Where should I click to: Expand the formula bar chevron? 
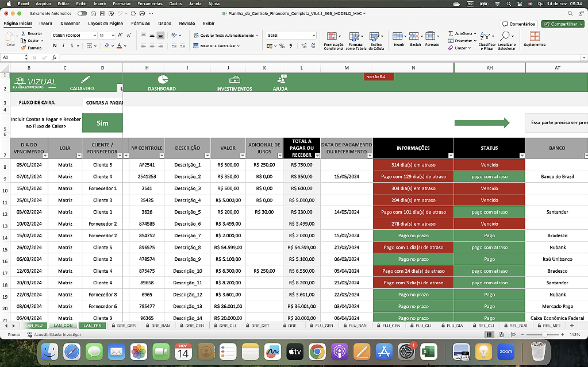pyautogui.click(x=583, y=58)
